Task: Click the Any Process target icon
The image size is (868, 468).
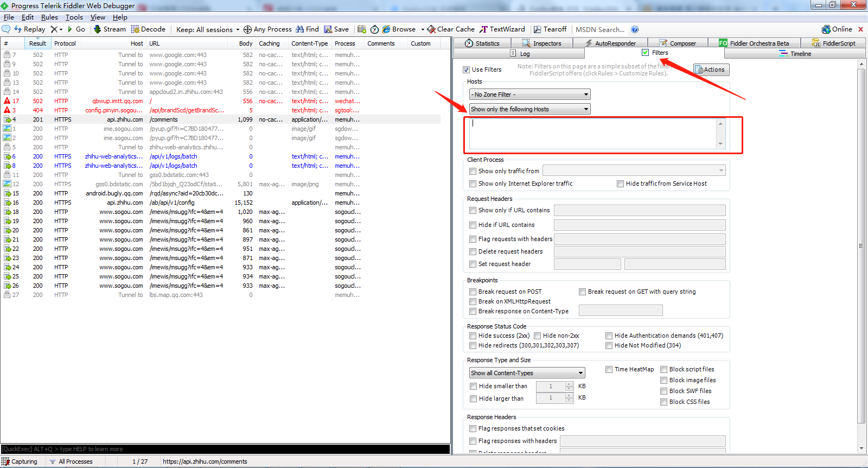Action: (247, 29)
